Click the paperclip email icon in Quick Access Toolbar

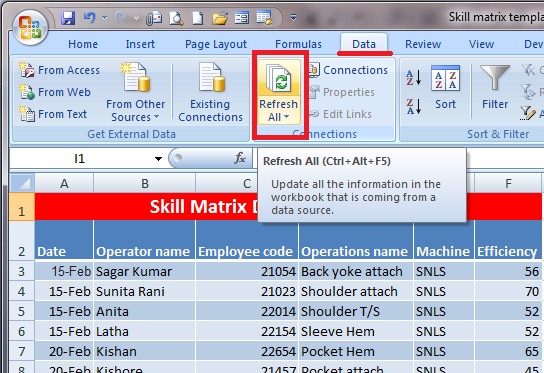[154, 18]
